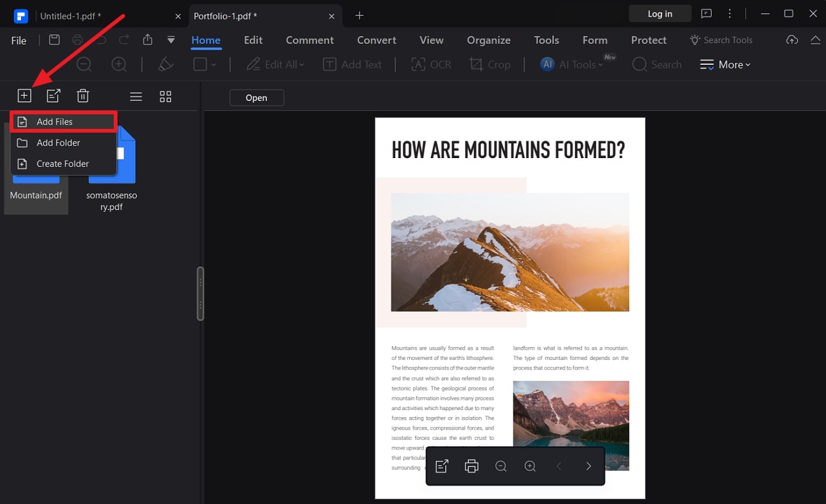
Task: Click the panel splitter handle
Action: [201, 293]
